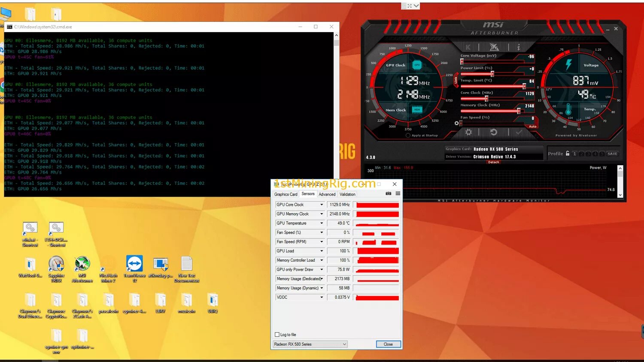Click the Core Voltage slider handle
The image size is (644, 362).
click(462, 61)
